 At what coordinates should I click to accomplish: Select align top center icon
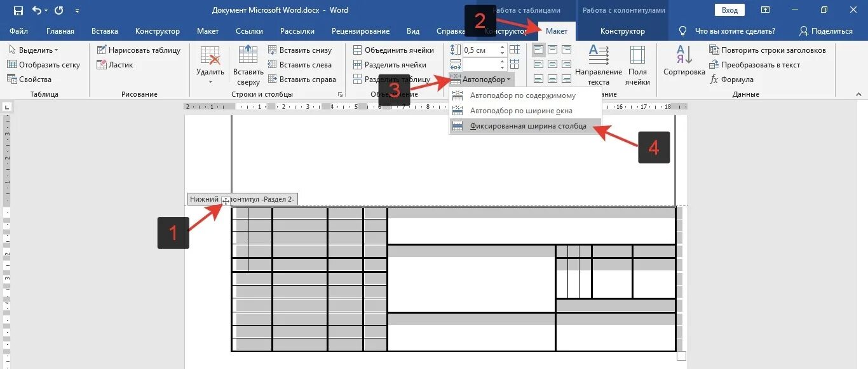coord(552,50)
